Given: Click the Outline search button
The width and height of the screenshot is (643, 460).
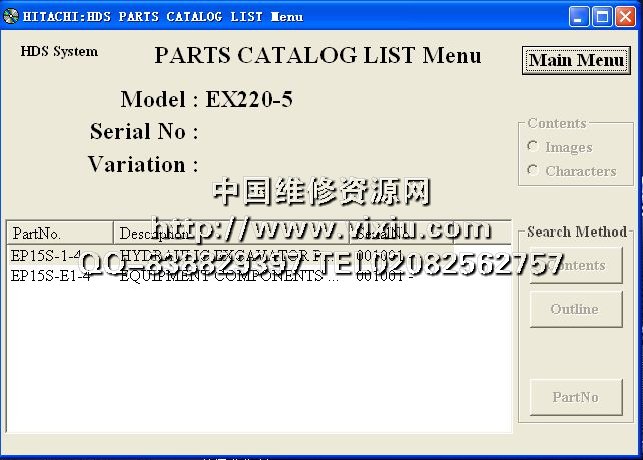Looking at the screenshot, I should point(575,309).
